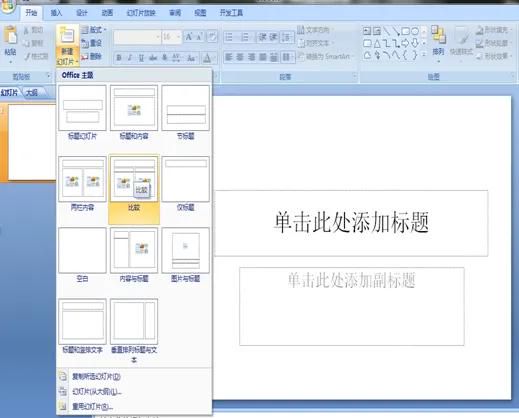The width and height of the screenshot is (519, 418).
Task: Click the Delete slide (删除) icon
Action: [x=91, y=56]
